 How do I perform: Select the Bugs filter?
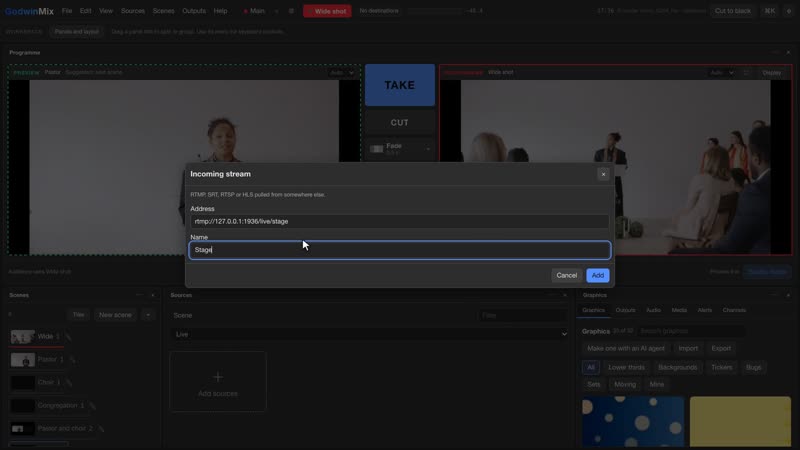[x=753, y=367]
